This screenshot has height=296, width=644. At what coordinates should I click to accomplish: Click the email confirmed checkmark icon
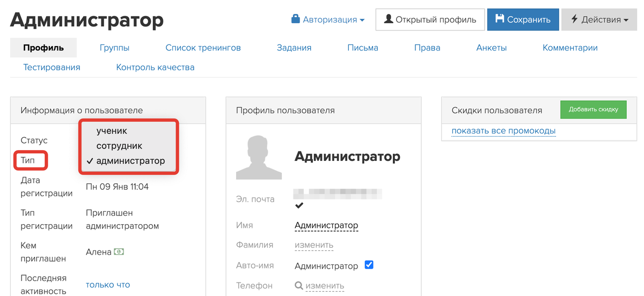coord(299,206)
